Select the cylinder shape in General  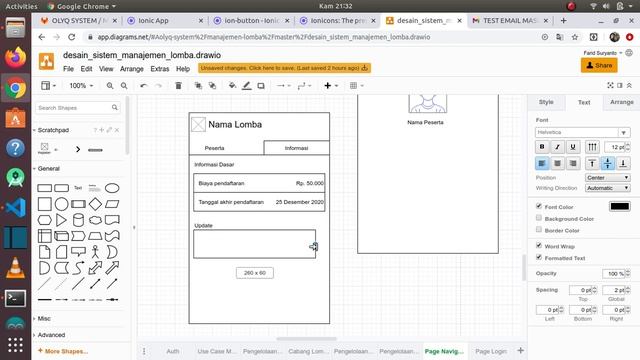pos(78,220)
